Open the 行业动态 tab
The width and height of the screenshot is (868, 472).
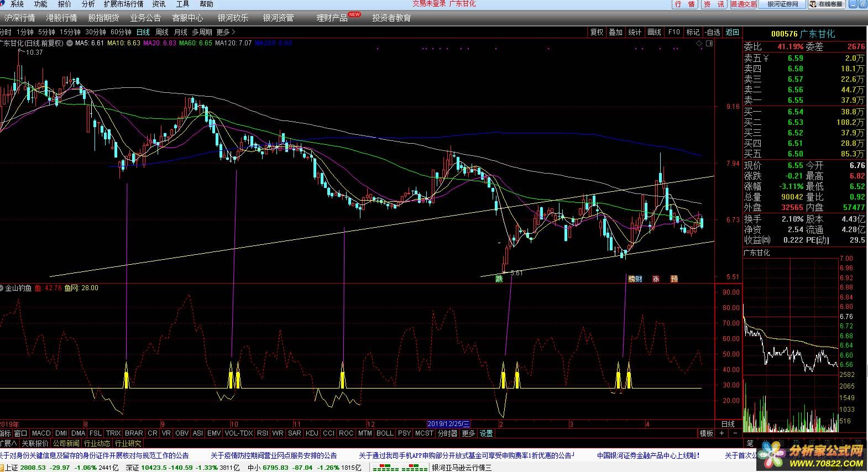(x=97, y=443)
